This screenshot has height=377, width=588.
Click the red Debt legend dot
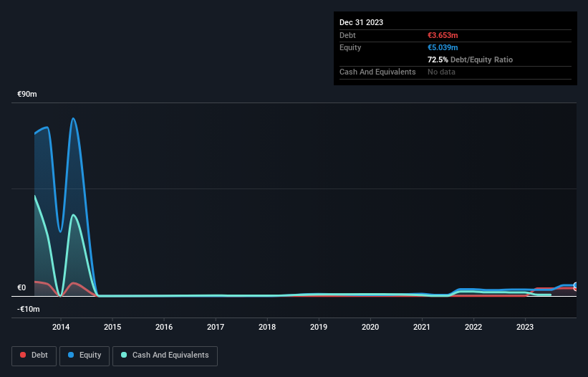pos(23,355)
